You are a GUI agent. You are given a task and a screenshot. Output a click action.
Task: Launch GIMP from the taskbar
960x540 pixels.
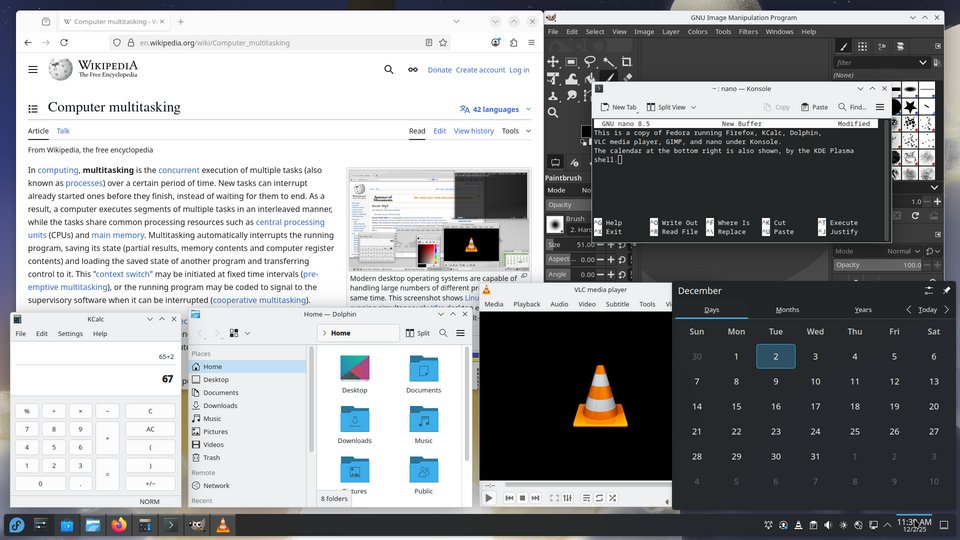tap(197, 524)
